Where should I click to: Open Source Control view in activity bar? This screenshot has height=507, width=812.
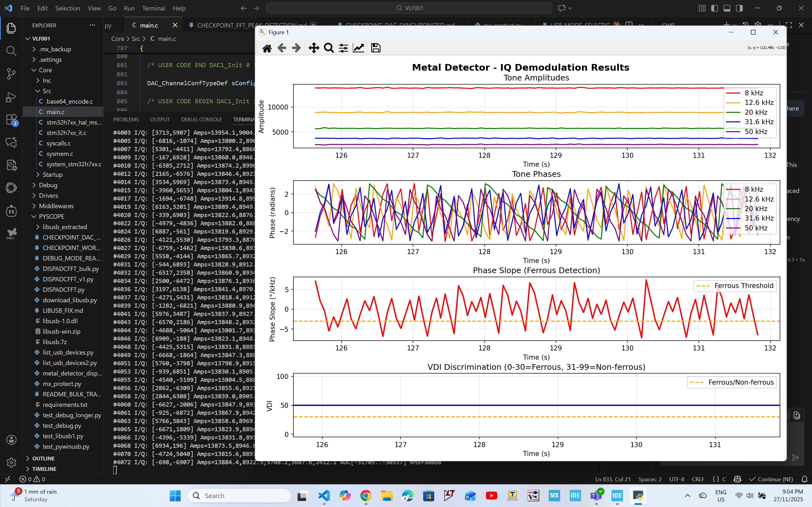point(11,74)
